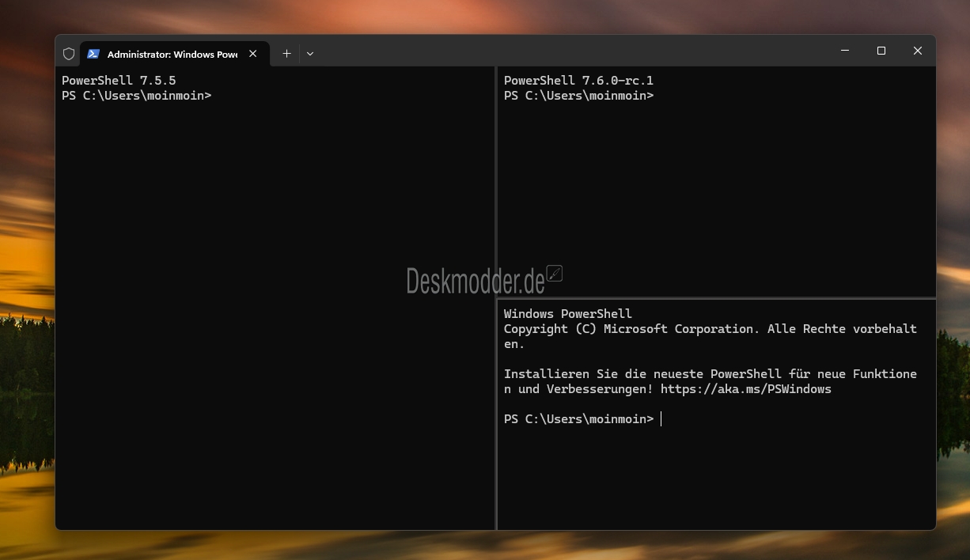Click the administrator shield icon in title bar
The width and height of the screenshot is (970, 560).
point(69,54)
